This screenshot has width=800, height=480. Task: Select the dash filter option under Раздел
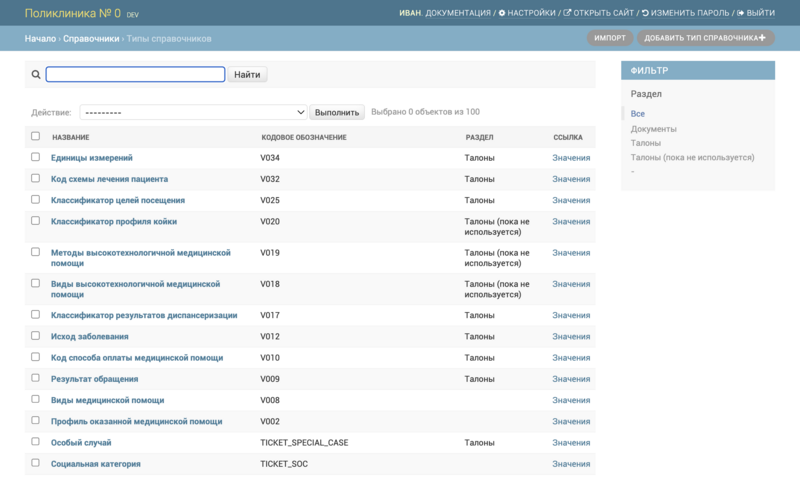click(633, 171)
